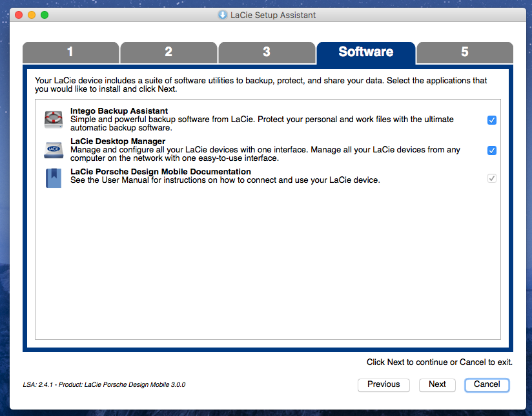Image resolution: width=532 pixels, height=416 pixels.
Task: Zoom the window with the green button
Action: [x=45, y=15]
